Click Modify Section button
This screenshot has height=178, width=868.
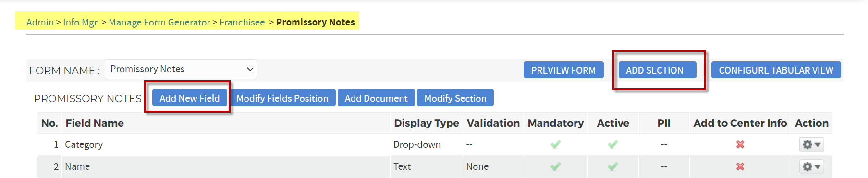455,98
